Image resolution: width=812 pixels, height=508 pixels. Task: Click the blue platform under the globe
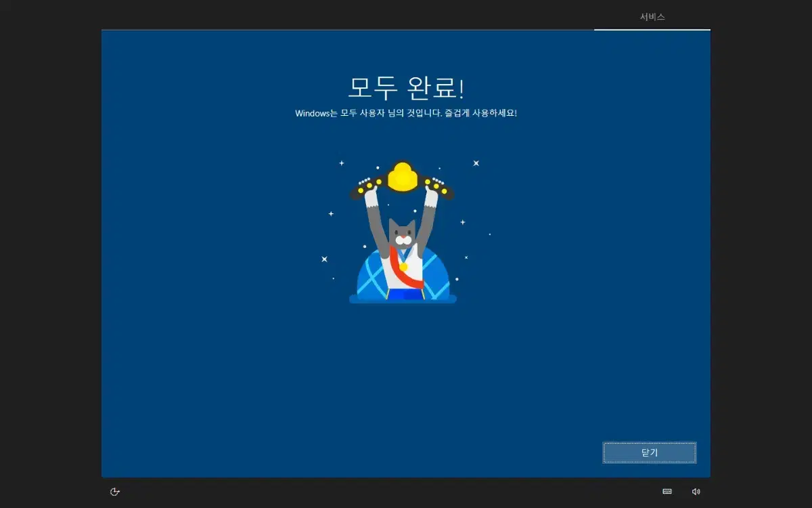(x=403, y=299)
